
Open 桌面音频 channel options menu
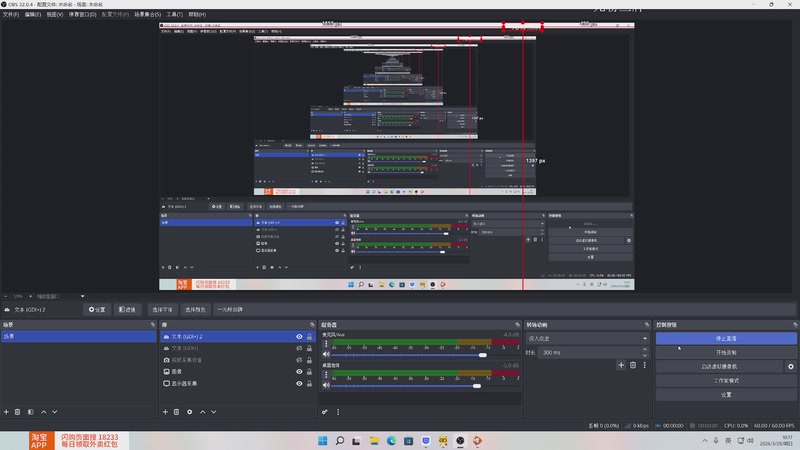coord(327,375)
